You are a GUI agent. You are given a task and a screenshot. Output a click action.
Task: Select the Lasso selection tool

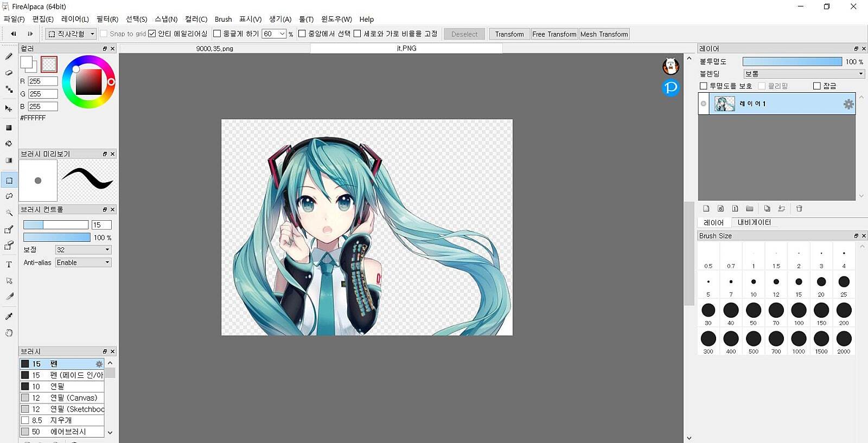9,196
